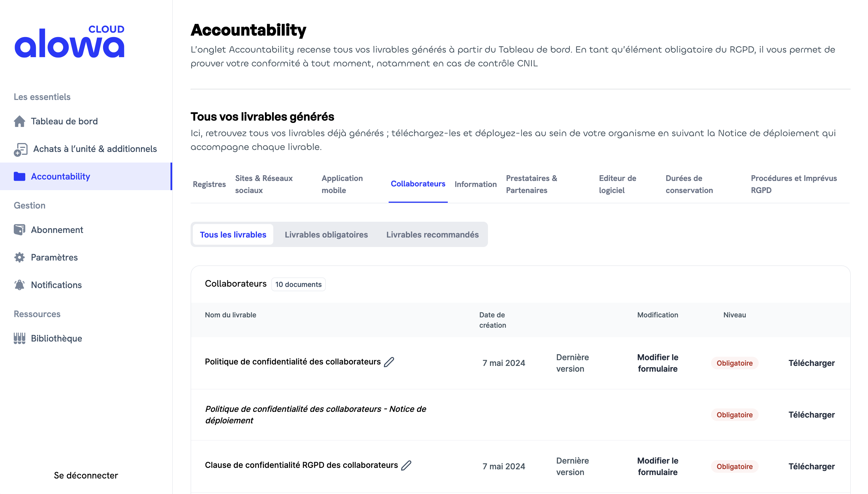Select the Tous les livrables tab
This screenshot has width=868, height=494.
coord(233,234)
